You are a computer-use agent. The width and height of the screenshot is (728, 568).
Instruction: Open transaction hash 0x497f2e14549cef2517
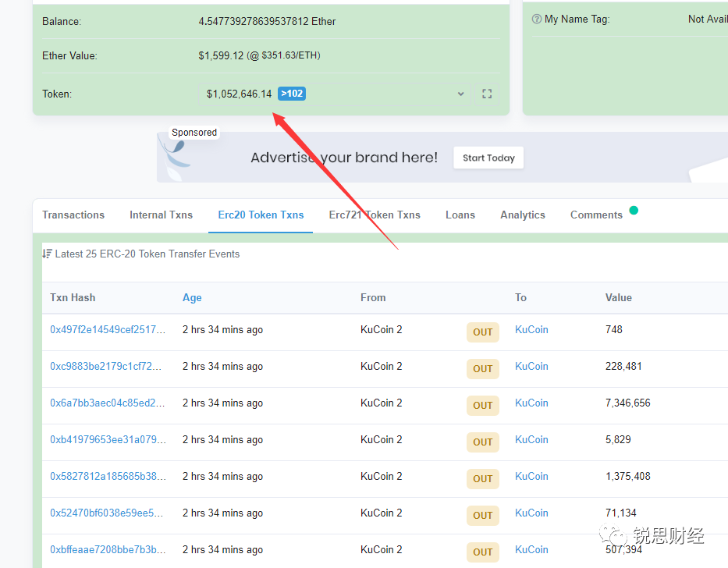click(108, 330)
